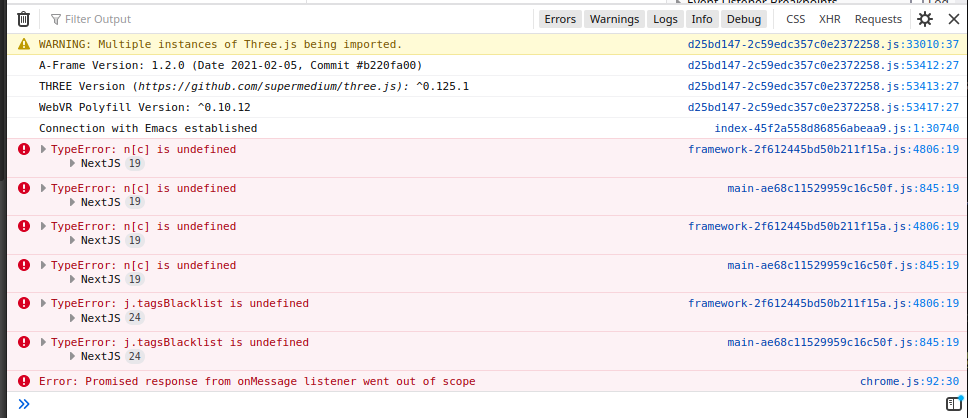Viewport: 968px width, 418px height.
Task: Open source link d25bd147 line 53413:27
Action: [824, 86]
